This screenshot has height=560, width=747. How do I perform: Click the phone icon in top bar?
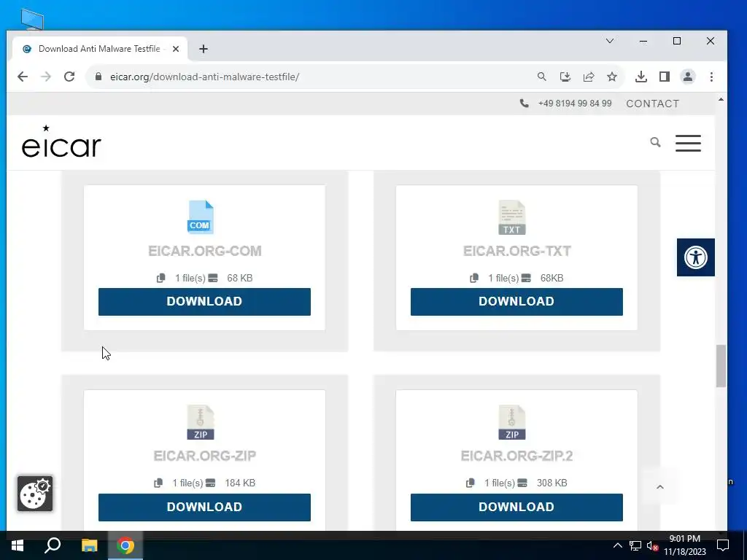[x=524, y=104]
